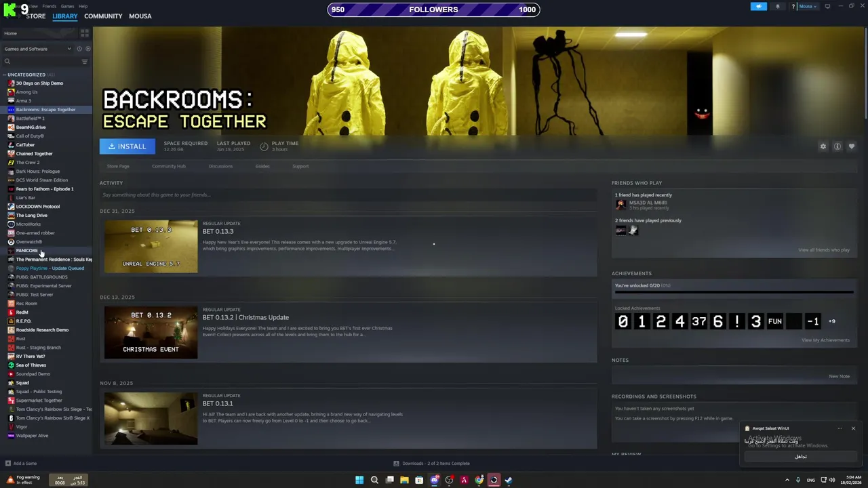Open BET 0.13.3 update thumbnail
Screen dimensions: 868x488
coord(151,247)
